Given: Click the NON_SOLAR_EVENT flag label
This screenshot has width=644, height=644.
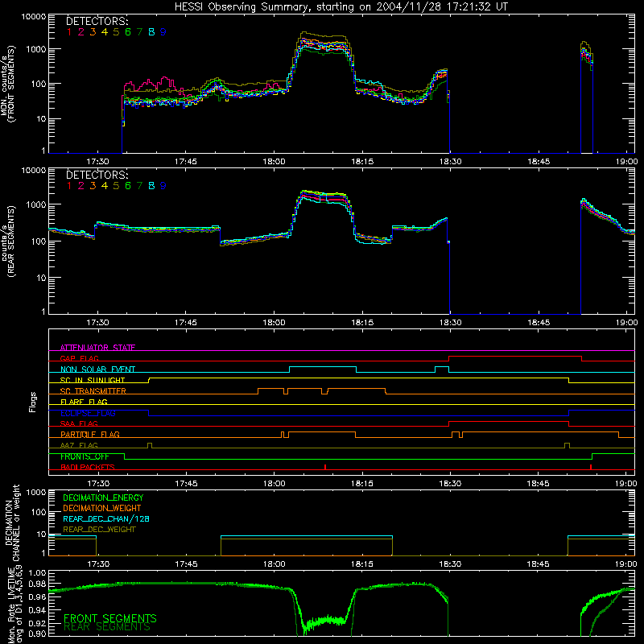Looking at the screenshot, I should (97, 369).
